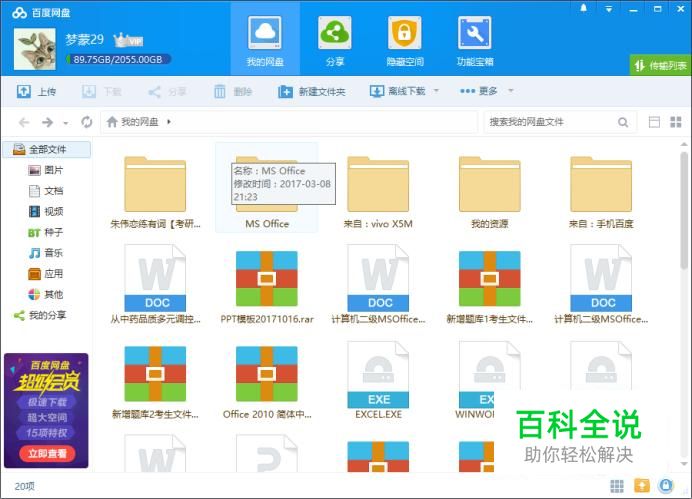692x499 pixels.
Task: Click the blue lock icon in status bar
Action: pyautogui.click(x=666, y=486)
